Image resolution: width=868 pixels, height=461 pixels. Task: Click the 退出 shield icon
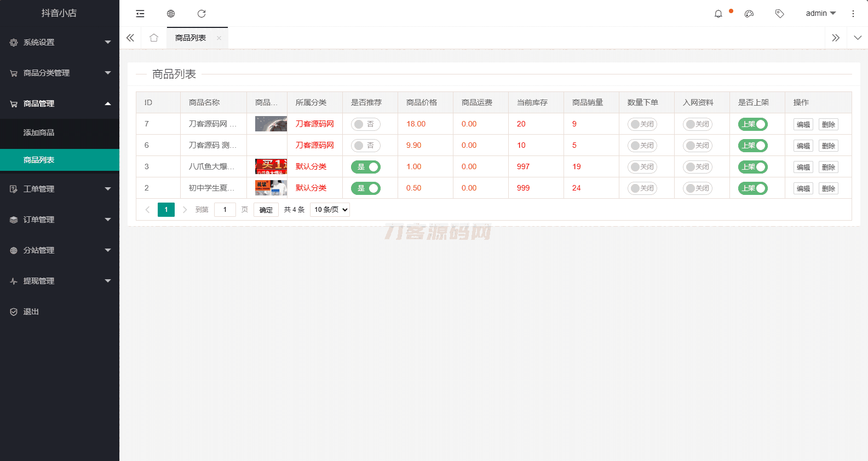point(14,312)
